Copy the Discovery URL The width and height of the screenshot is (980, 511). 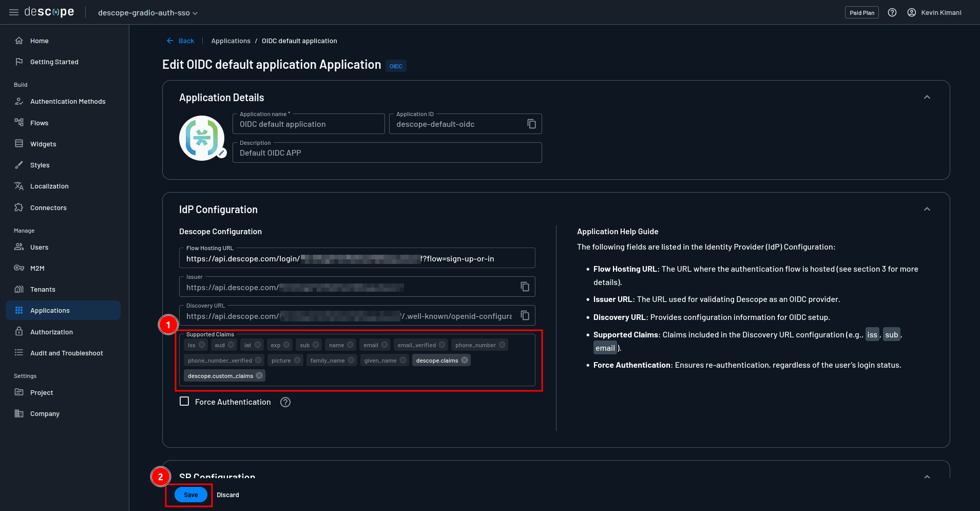525,315
